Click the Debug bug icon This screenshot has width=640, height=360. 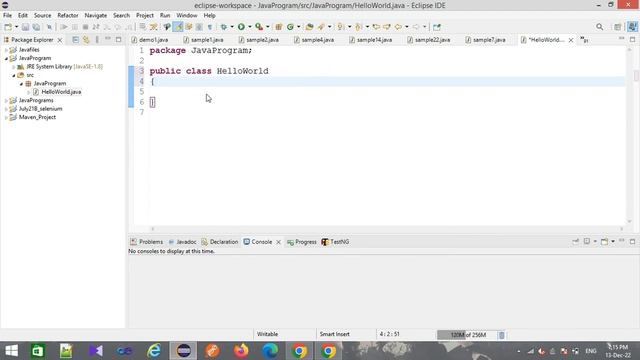coord(224,27)
